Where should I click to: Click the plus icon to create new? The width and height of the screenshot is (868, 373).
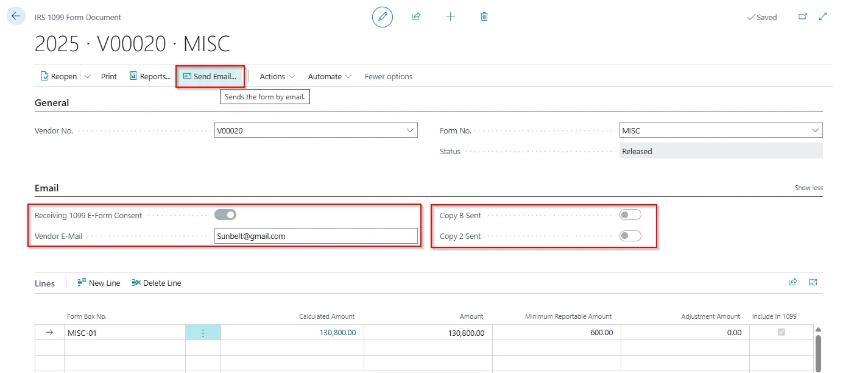coord(451,17)
